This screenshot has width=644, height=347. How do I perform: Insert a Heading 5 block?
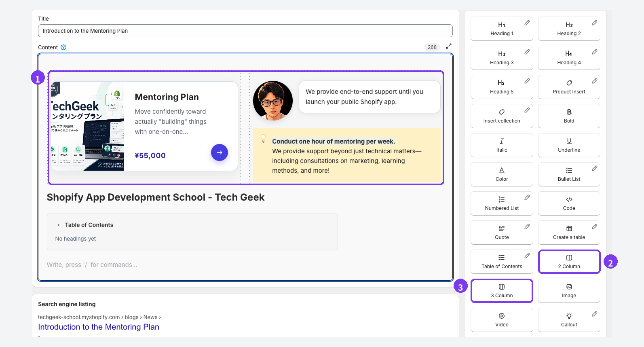(x=502, y=87)
